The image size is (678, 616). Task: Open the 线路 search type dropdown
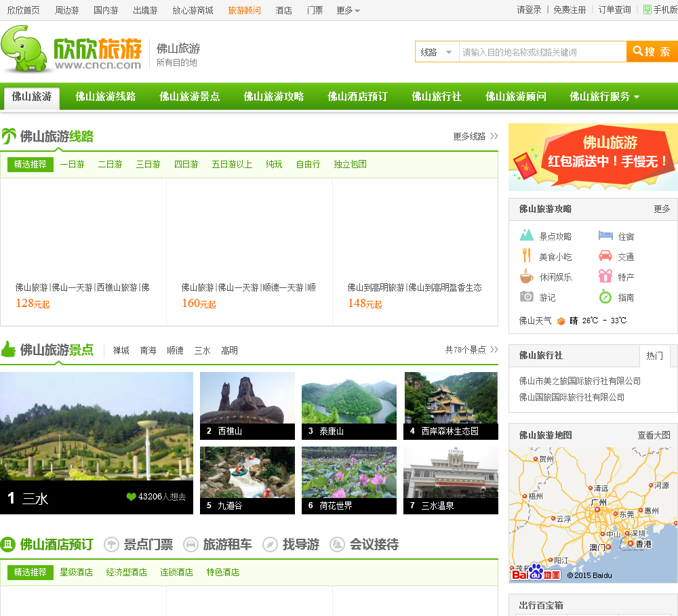pos(437,52)
